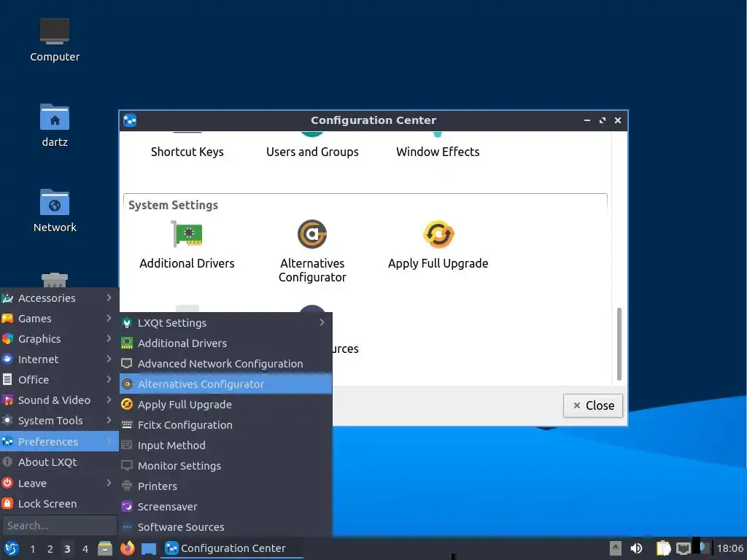The width and height of the screenshot is (747, 560).
Task: Click the Configuration Center taskbar entry
Action: [x=232, y=548]
